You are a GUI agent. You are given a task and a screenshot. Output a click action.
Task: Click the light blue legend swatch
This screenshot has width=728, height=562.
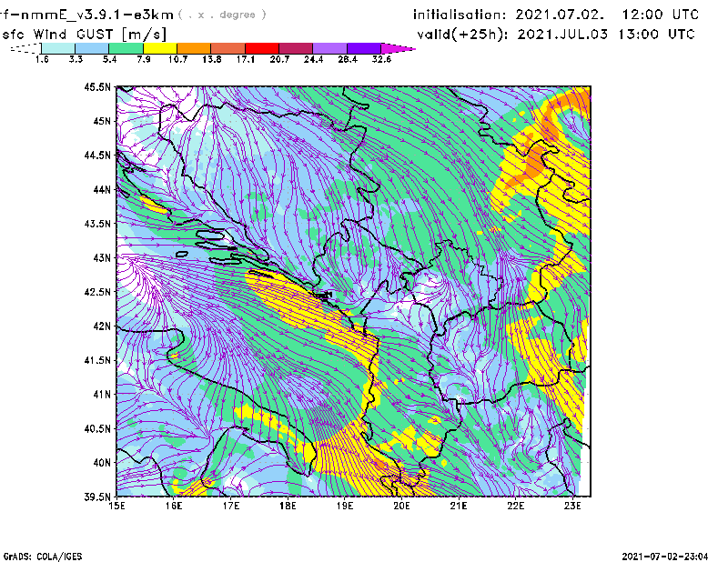(x=92, y=48)
